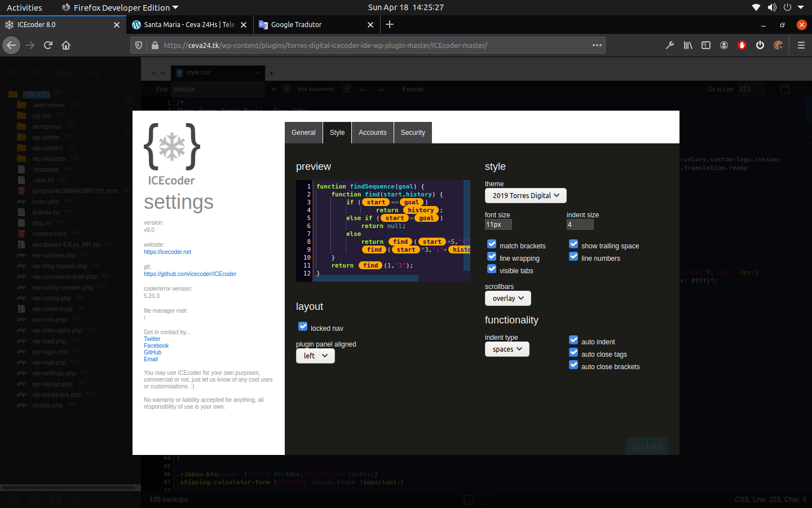Image resolution: width=812 pixels, height=508 pixels.
Task: Toggle line wrapping checkbox
Action: (492, 257)
